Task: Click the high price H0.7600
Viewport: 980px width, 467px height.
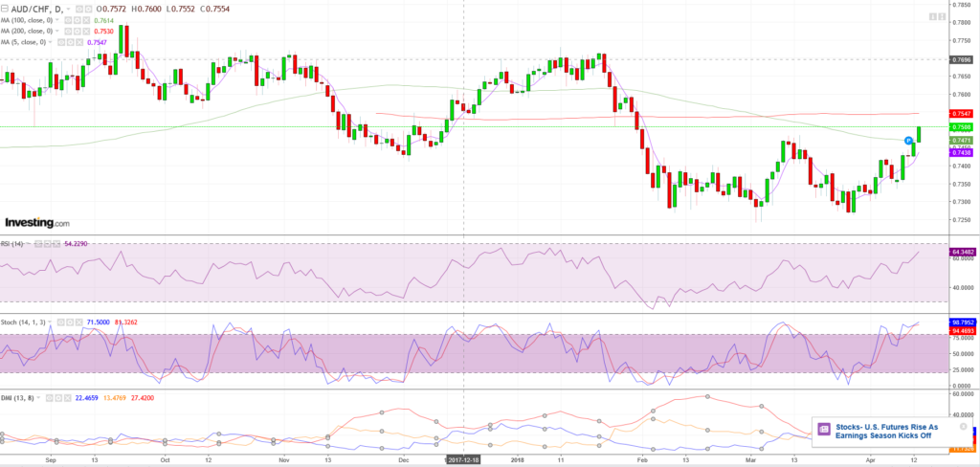Action: click(146, 10)
